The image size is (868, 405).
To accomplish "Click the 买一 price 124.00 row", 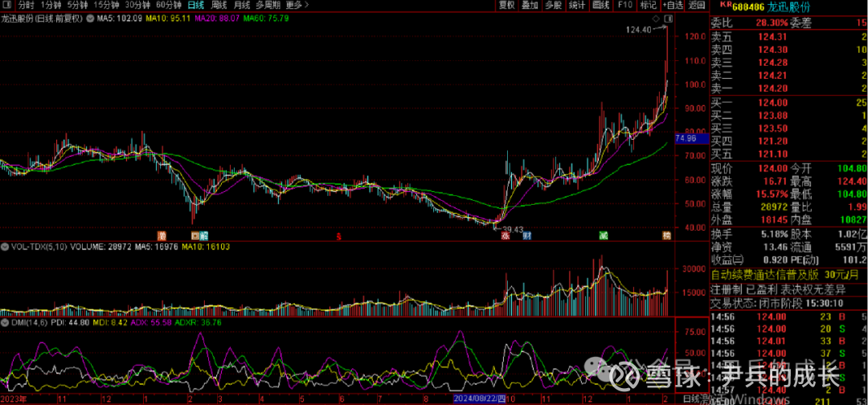I will point(789,102).
